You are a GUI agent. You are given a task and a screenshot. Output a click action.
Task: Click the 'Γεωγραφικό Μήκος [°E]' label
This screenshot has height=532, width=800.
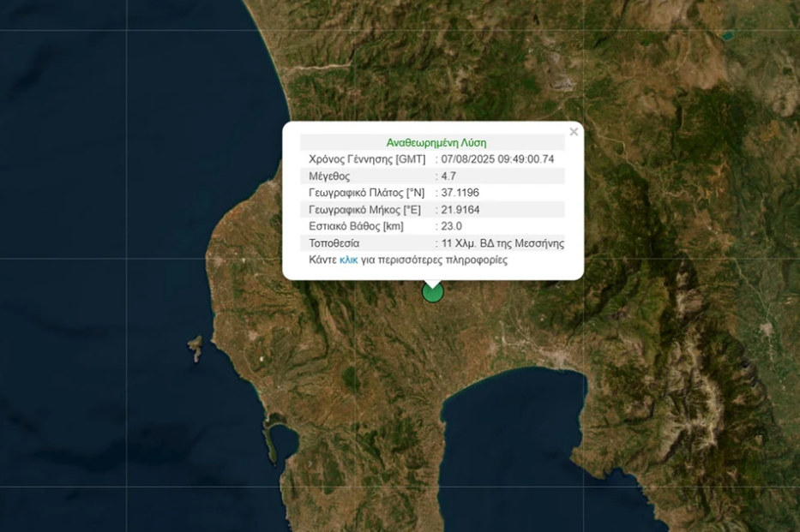pyautogui.click(x=365, y=210)
